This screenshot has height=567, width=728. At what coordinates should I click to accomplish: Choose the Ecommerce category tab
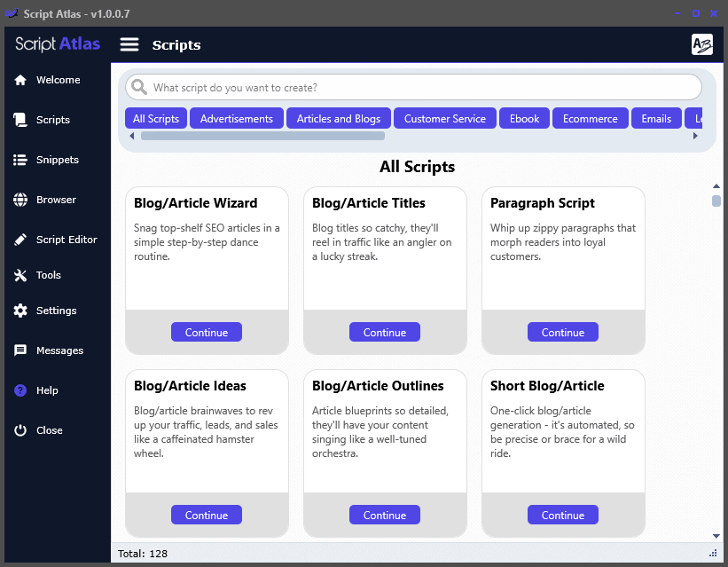pyautogui.click(x=590, y=119)
